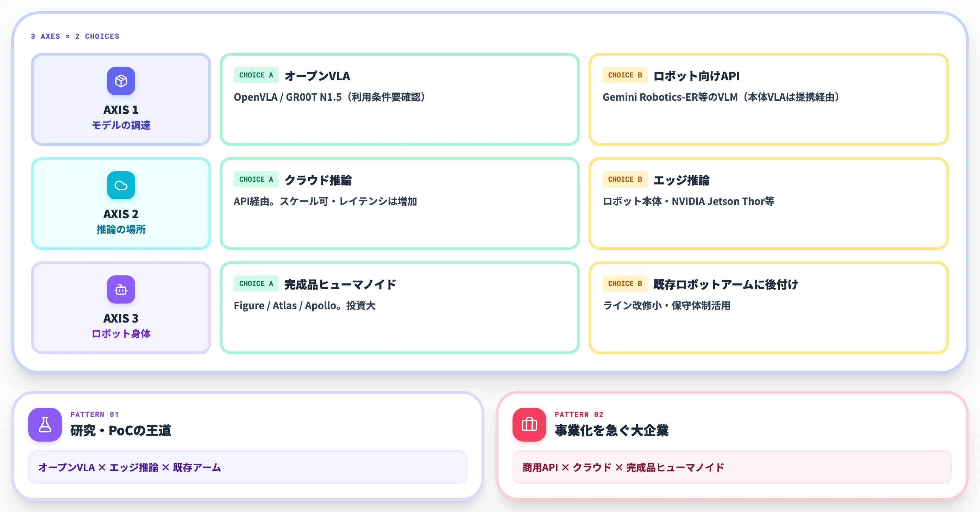Click the PATTERN 02 label
980x512 pixels.
(x=579, y=414)
